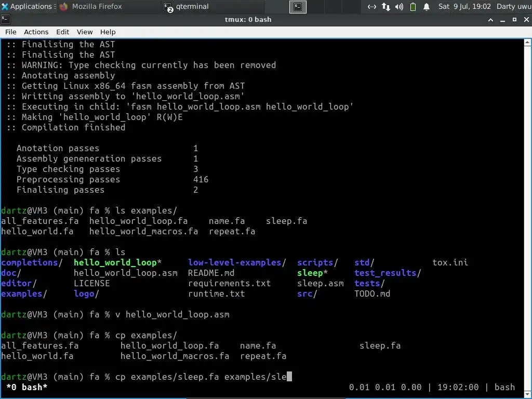Click 'runtime.txt' file name

coord(217,294)
